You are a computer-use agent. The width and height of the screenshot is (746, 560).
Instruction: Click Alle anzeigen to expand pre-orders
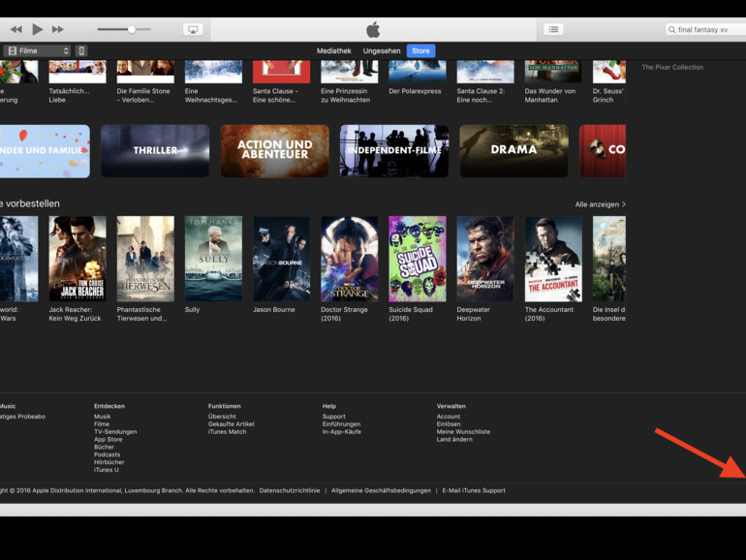coord(600,204)
